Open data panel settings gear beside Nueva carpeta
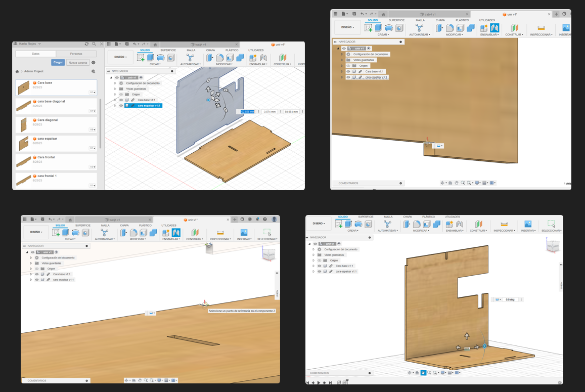Viewport: 585px width, 392px height. [x=93, y=62]
